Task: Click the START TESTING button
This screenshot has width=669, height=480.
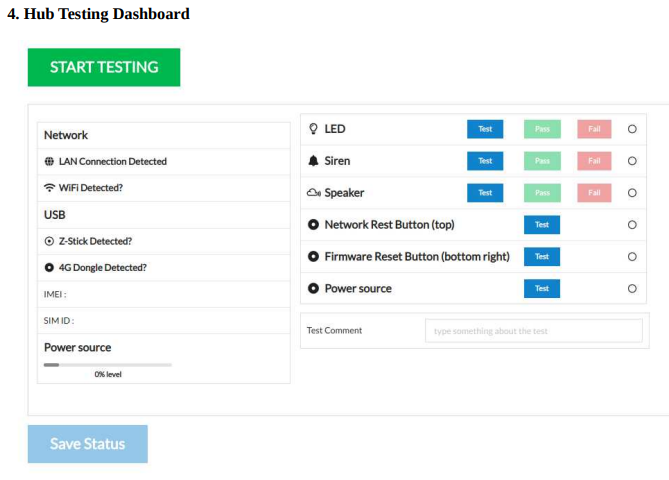Action: (x=104, y=67)
